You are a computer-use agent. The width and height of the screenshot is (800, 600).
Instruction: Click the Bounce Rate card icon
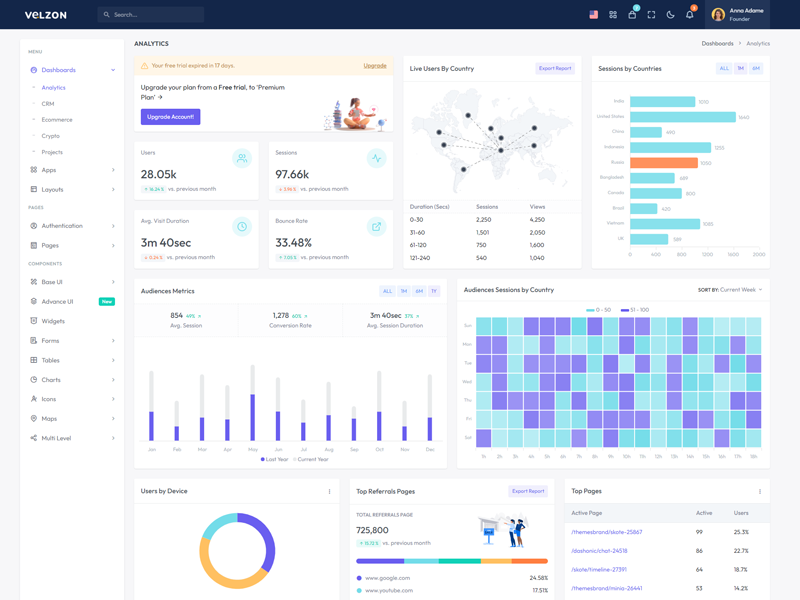pos(376,227)
